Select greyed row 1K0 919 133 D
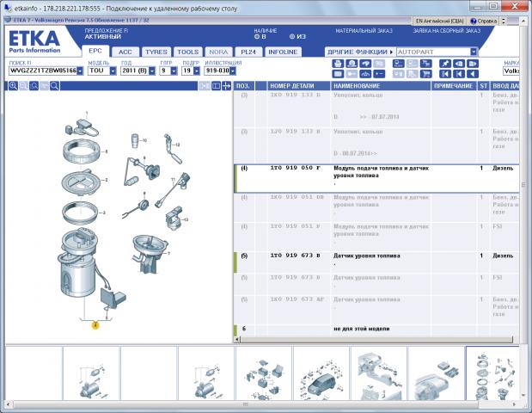The image size is (532, 413). click(x=376, y=108)
